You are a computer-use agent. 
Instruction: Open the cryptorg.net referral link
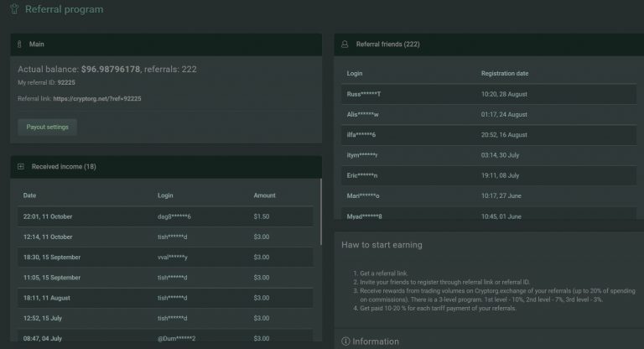[x=97, y=99]
